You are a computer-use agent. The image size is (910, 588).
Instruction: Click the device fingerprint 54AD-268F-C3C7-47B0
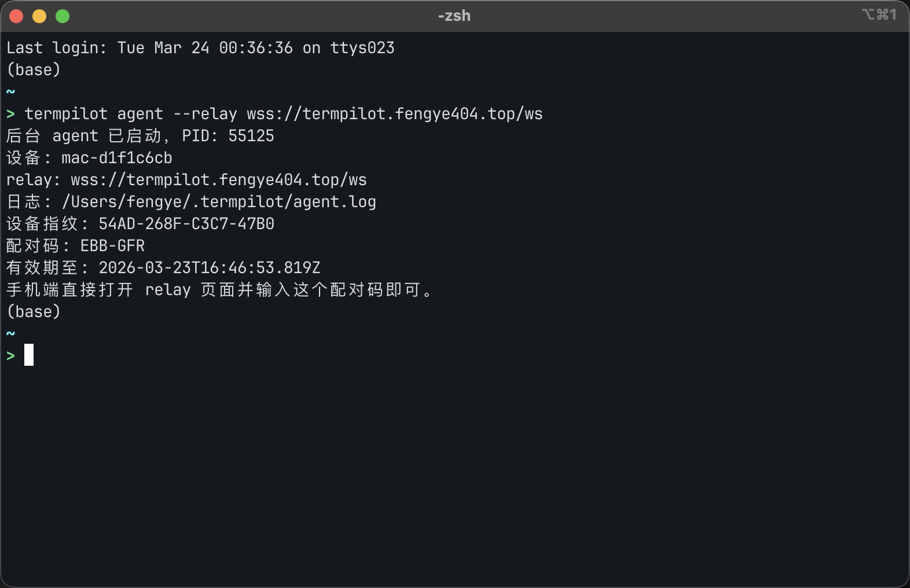(x=186, y=224)
